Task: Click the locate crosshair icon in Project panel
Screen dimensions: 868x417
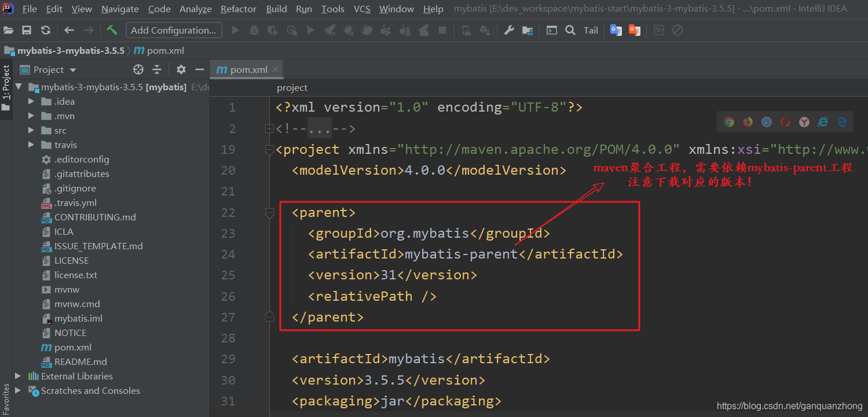Action: (138, 69)
